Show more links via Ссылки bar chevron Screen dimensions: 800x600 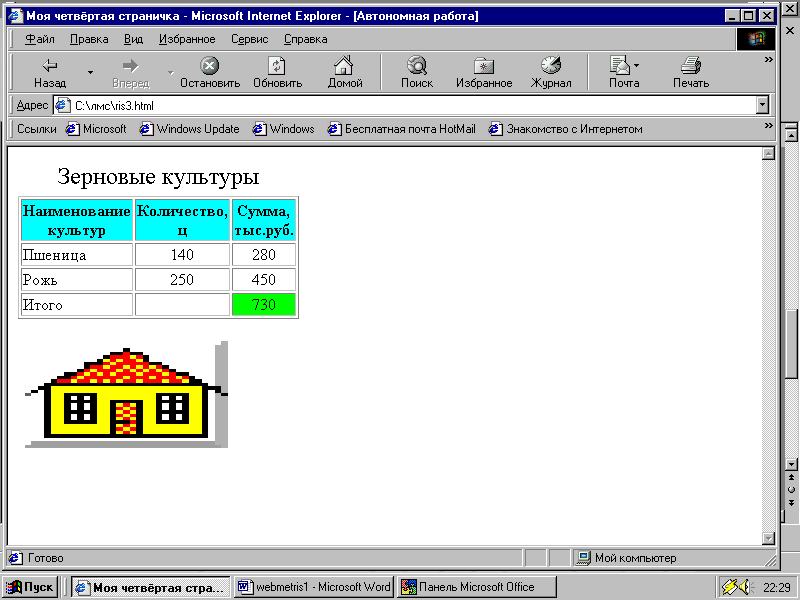(x=768, y=126)
